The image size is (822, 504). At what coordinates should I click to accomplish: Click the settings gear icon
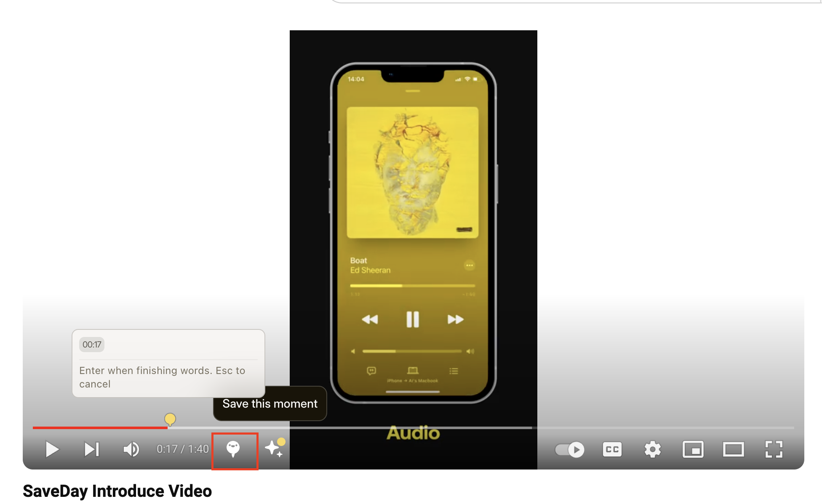tap(653, 449)
